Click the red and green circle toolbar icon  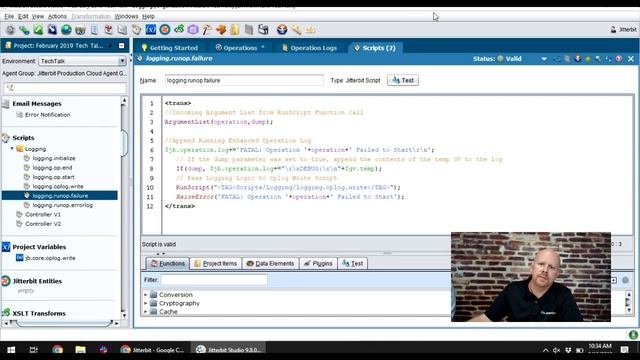[165, 30]
